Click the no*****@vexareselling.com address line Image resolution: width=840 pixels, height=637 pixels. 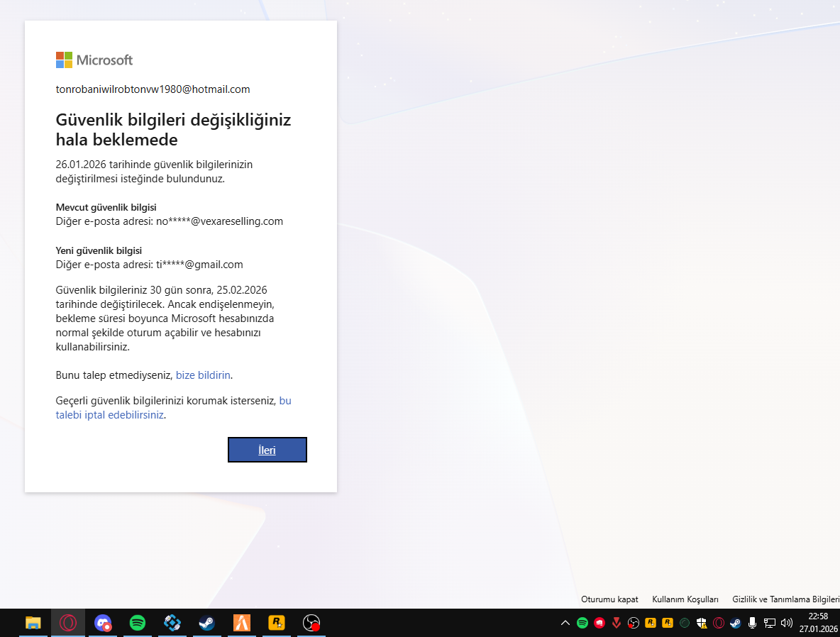(x=170, y=221)
